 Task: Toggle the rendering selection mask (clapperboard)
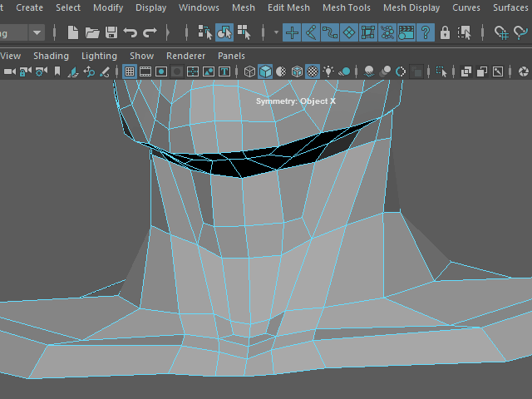tap(406, 33)
